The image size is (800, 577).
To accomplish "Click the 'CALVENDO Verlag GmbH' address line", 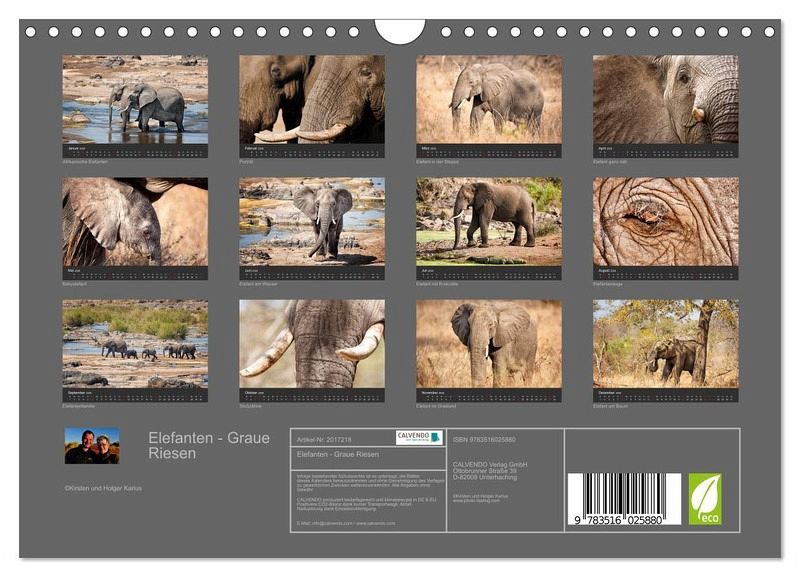I will click(490, 465).
